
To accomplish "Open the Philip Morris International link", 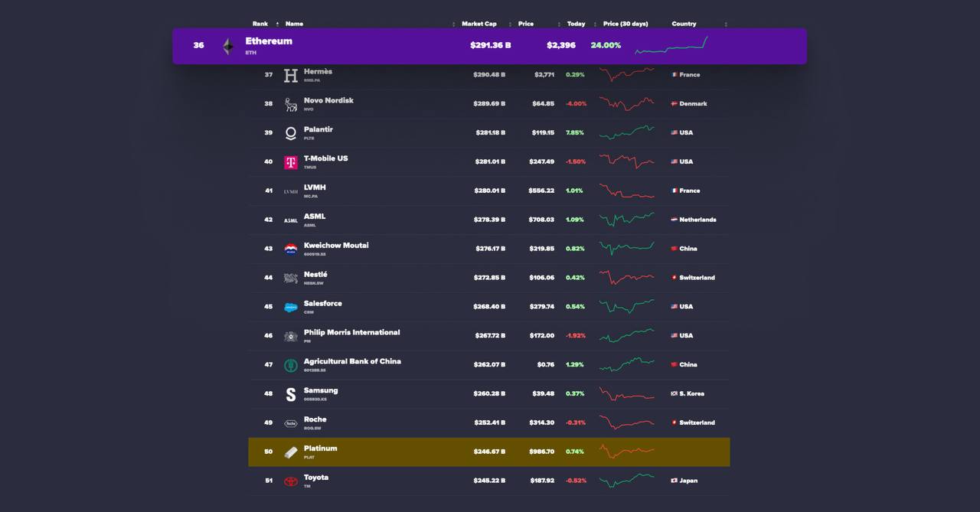I will [351, 332].
